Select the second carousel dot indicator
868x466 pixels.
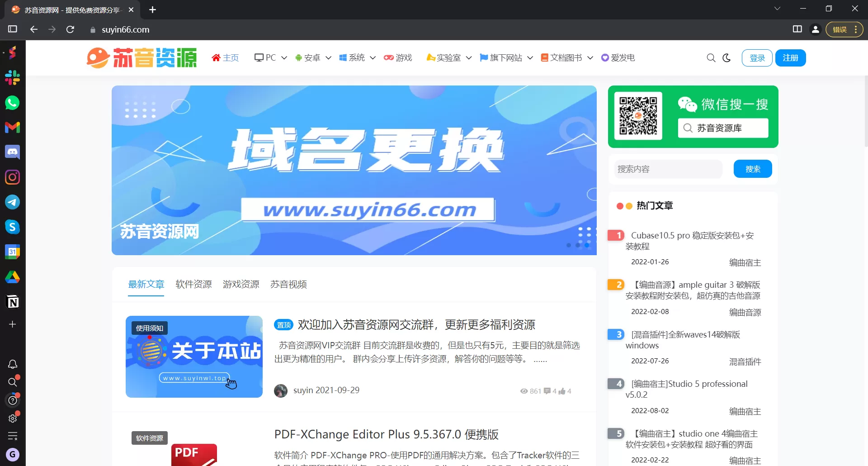pyautogui.click(x=578, y=245)
